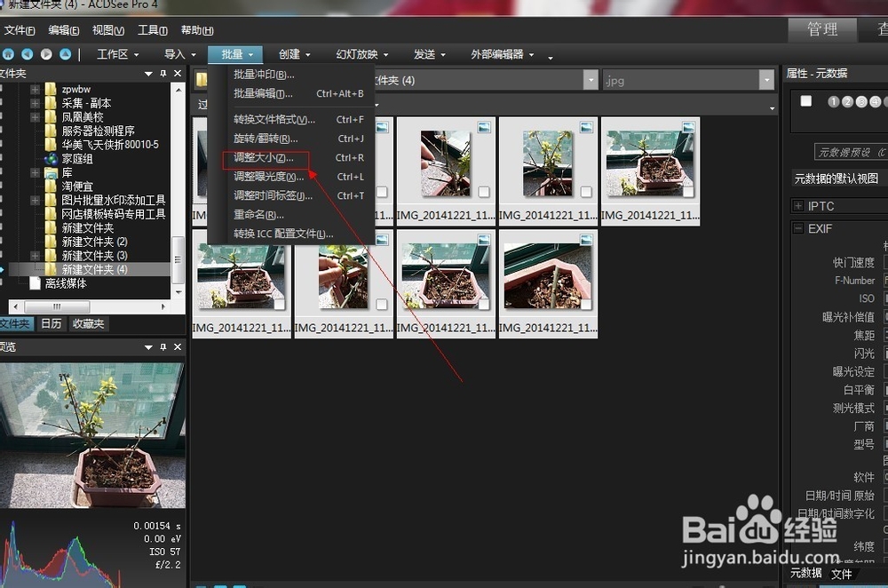Open the 文件 menu

[20, 30]
